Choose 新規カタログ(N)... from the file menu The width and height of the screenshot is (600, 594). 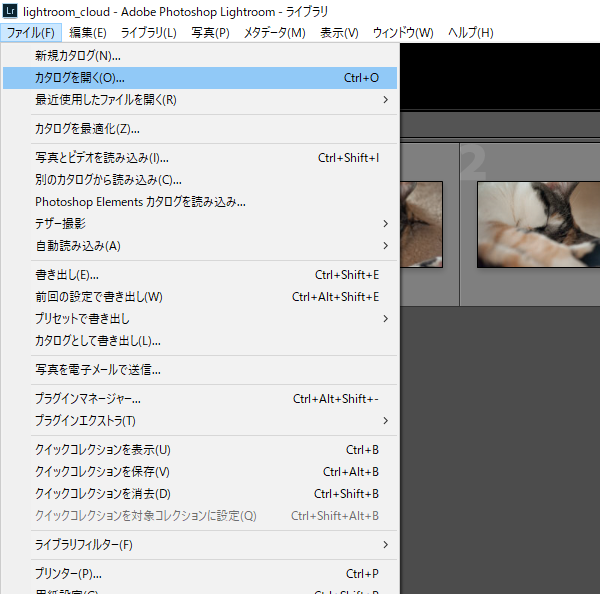click(78, 56)
